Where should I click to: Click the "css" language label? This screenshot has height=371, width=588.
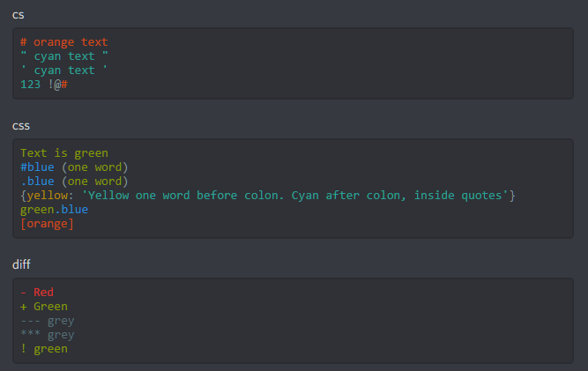coord(21,125)
